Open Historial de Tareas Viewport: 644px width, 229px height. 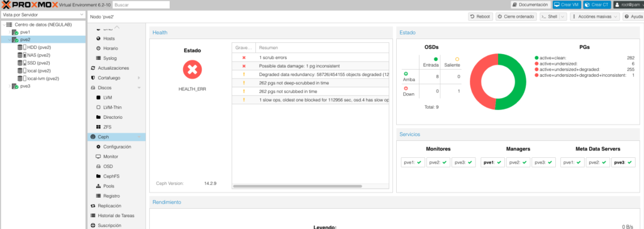pyautogui.click(x=116, y=215)
